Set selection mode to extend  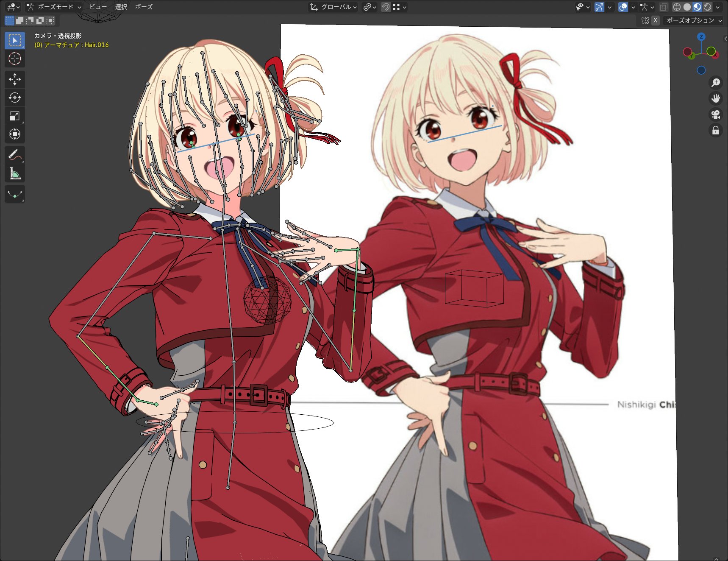point(19,20)
